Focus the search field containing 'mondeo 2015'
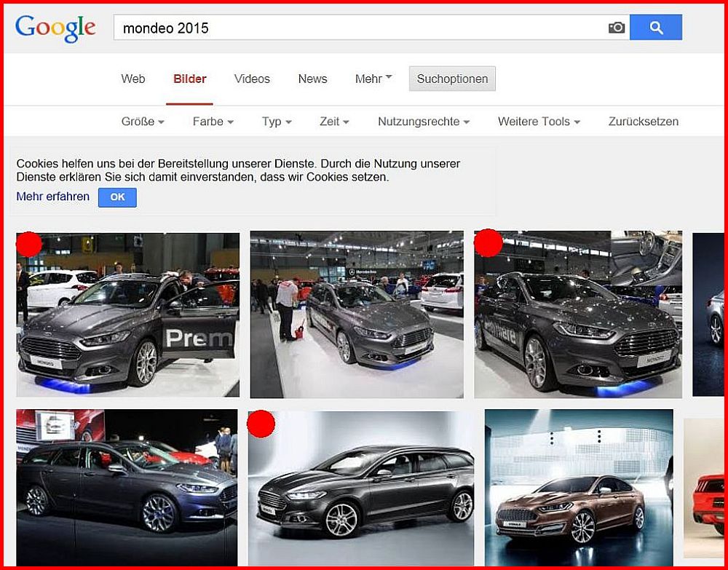The image size is (728, 570). [371, 28]
